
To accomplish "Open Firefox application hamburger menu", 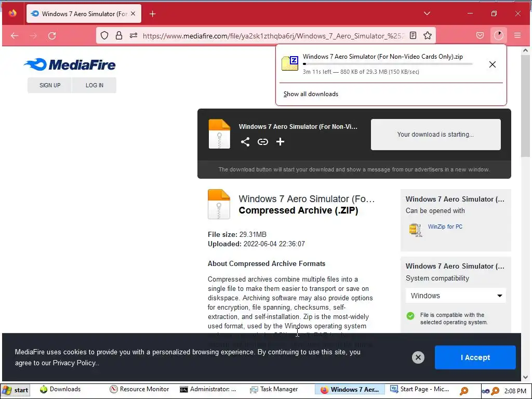I will [x=517, y=35].
